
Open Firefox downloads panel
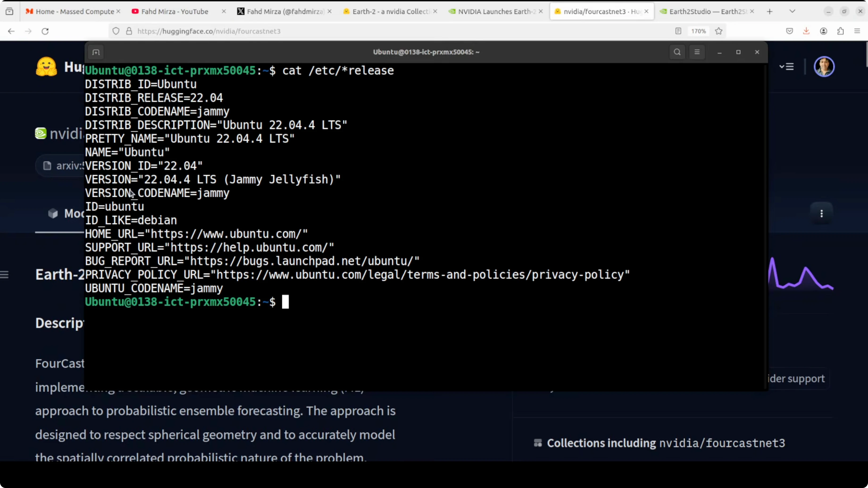(x=806, y=31)
